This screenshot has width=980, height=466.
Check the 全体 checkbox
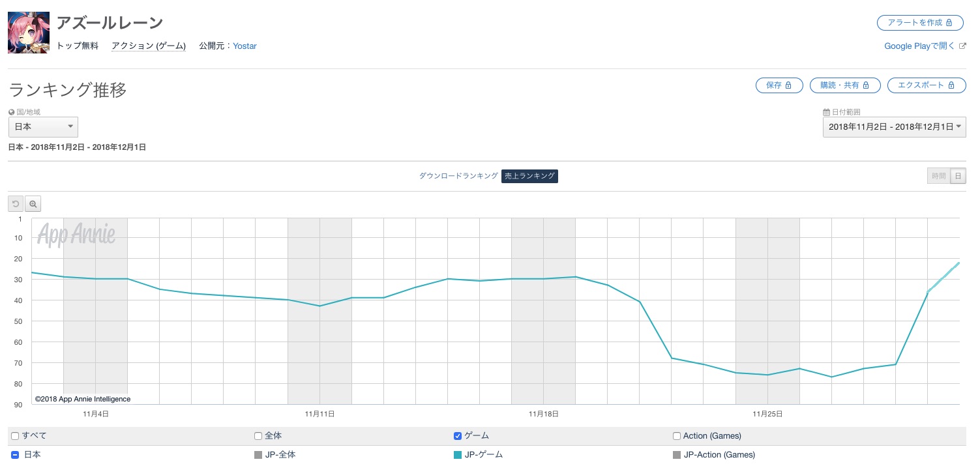[258, 436]
